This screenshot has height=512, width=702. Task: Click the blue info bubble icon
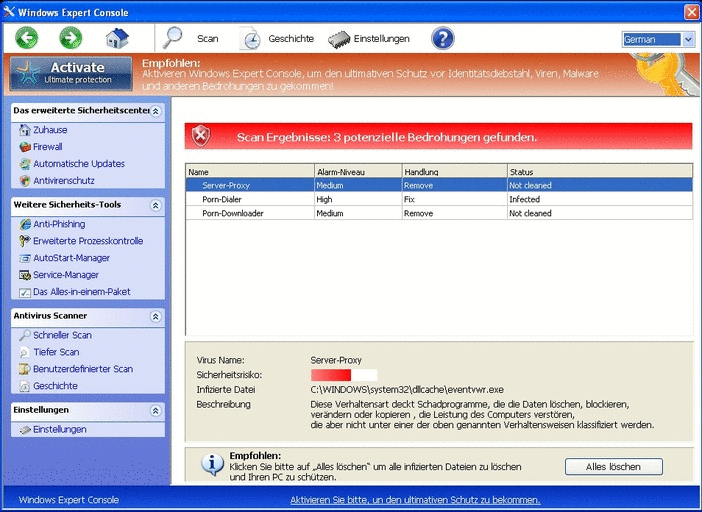click(212, 464)
